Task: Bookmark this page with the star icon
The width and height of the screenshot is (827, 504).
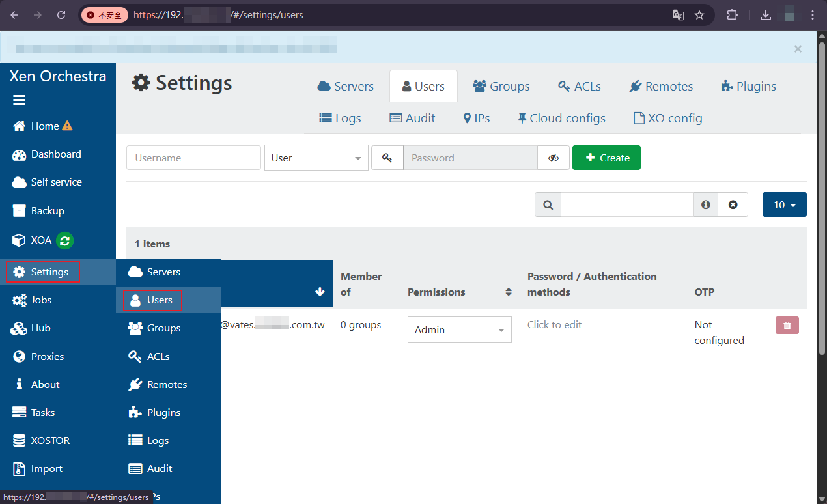Action: coord(699,14)
